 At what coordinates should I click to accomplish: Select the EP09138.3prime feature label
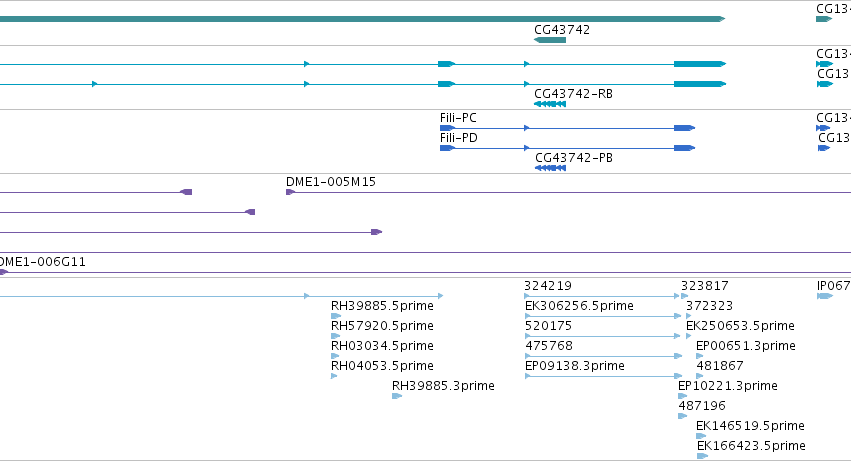(575, 366)
